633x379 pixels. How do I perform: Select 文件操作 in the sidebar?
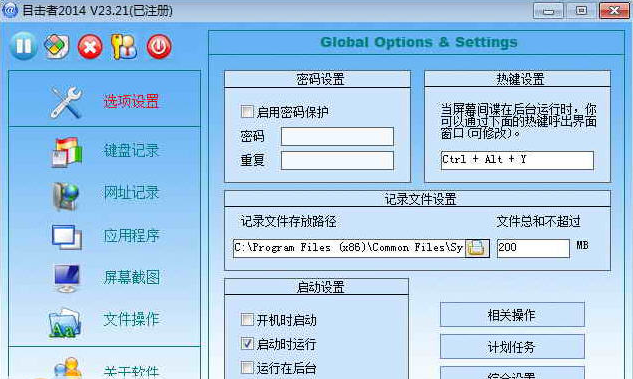[x=105, y=320]
